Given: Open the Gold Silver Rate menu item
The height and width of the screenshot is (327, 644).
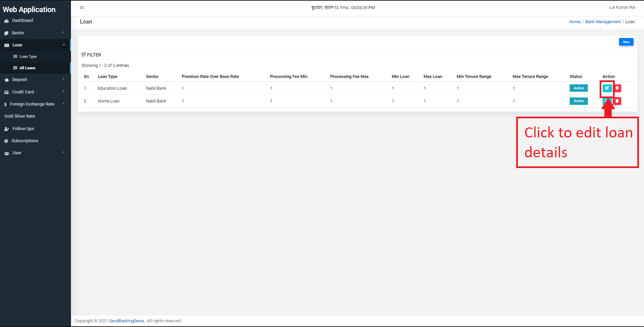Looking at the screenshot, I should tap(35, 116).
